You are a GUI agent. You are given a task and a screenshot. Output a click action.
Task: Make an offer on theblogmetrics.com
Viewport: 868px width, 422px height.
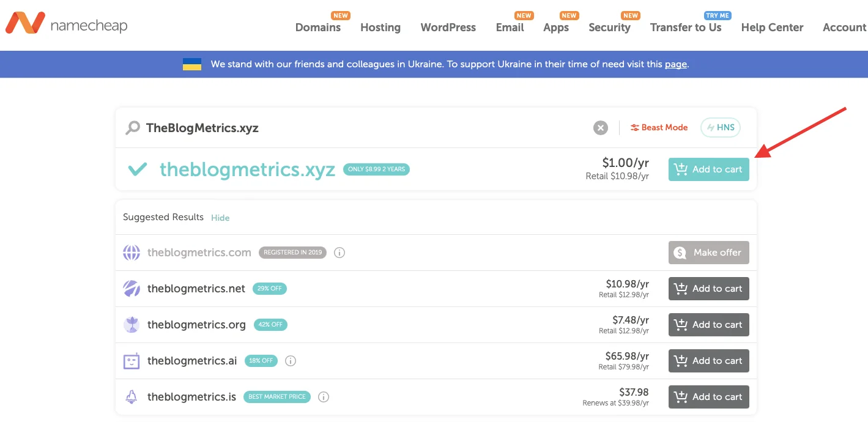pos(709,253)
